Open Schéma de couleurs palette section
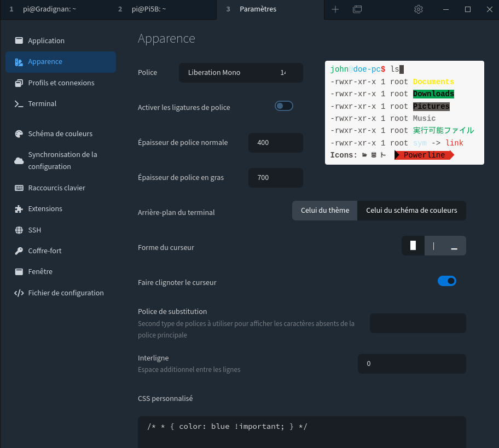Screen dimensions: 499x448 tap(60, 133)
